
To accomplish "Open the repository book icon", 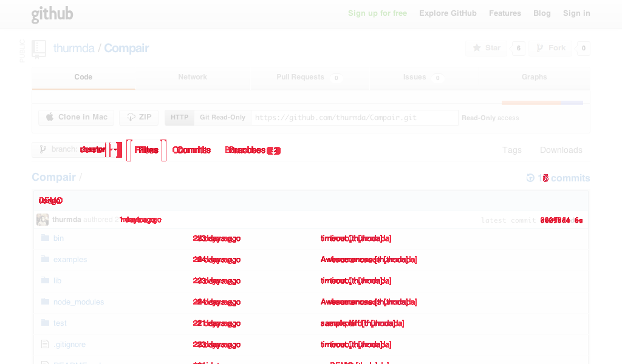I will pos(39,49).
